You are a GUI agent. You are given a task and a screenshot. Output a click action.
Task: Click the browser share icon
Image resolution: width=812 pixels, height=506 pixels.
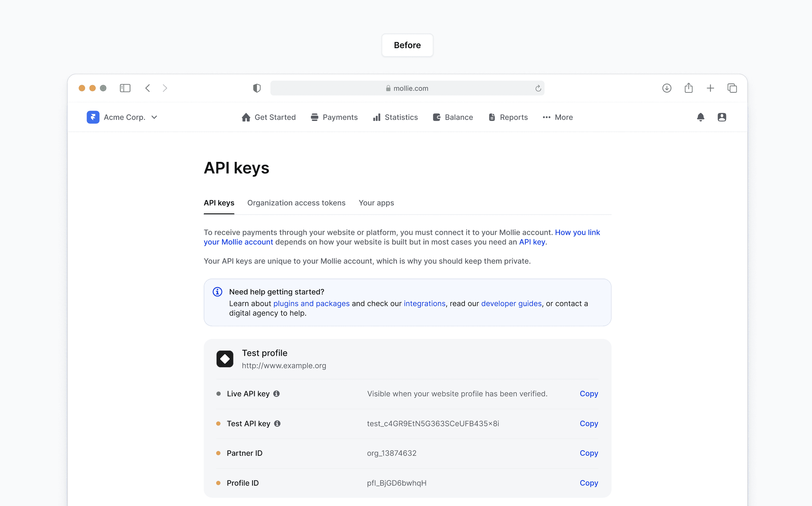point(688,88)
